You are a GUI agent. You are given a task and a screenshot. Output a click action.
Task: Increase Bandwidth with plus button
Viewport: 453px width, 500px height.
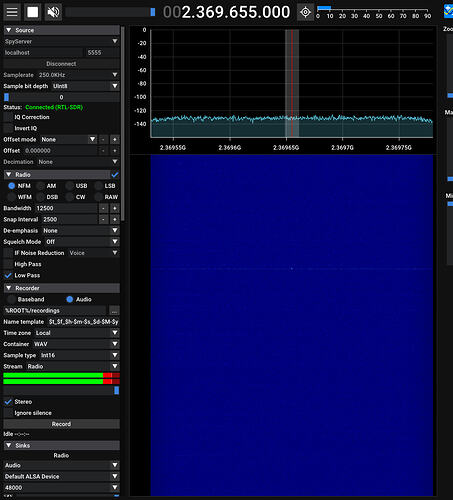pyautogui.click(x=115, y=208)
